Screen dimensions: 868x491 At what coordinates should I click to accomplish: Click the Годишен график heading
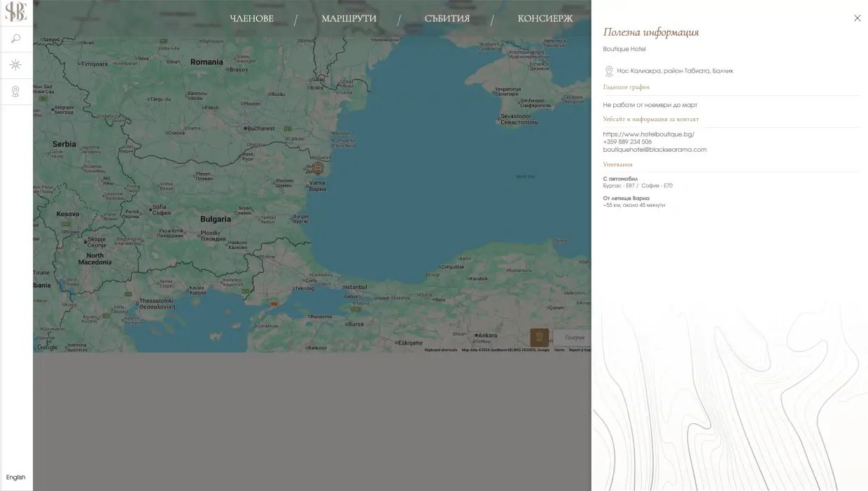(626, 87)
